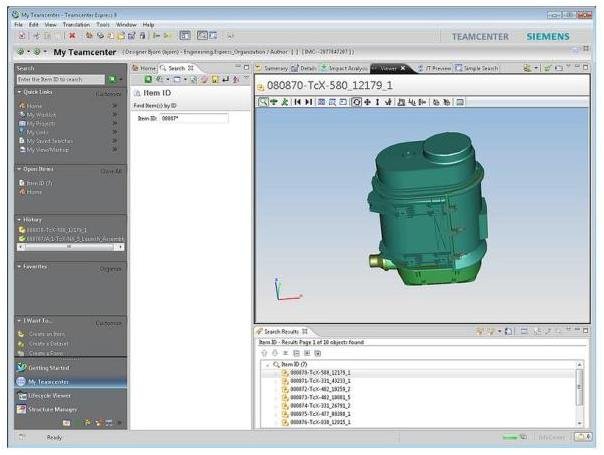Run search with the green button beside search field
The image size is (604, 455).
coord(112,79)
